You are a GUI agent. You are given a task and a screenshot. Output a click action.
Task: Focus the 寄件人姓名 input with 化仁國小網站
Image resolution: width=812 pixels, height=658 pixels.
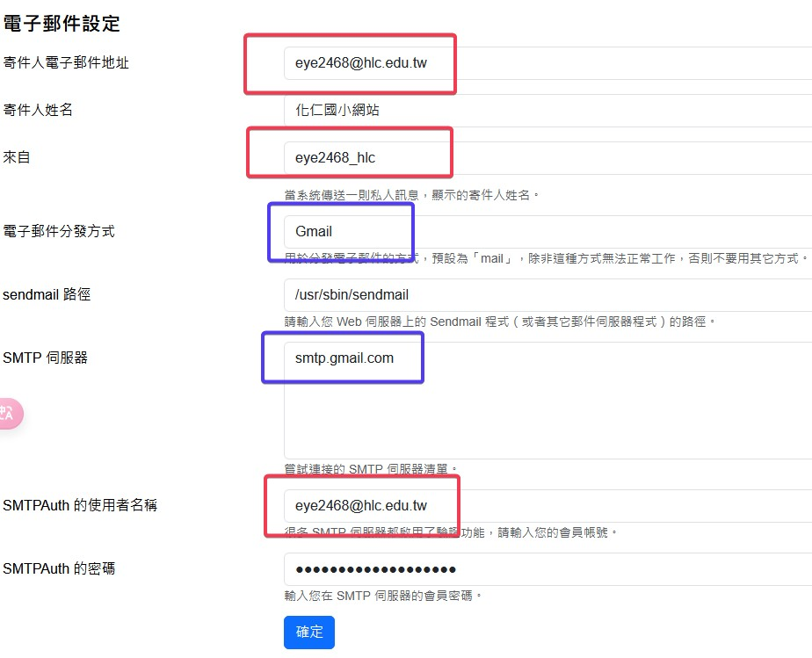pos(545,111)
